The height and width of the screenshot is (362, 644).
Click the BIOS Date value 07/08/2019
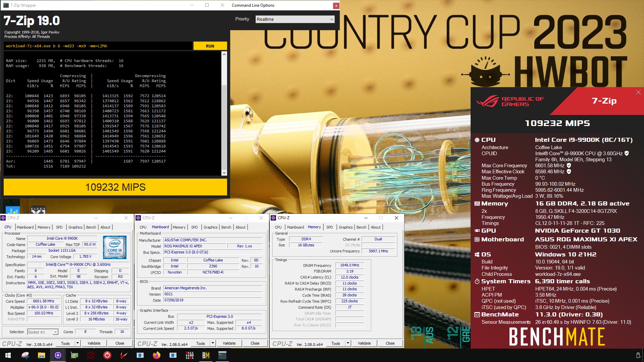(x=213, y=300)
